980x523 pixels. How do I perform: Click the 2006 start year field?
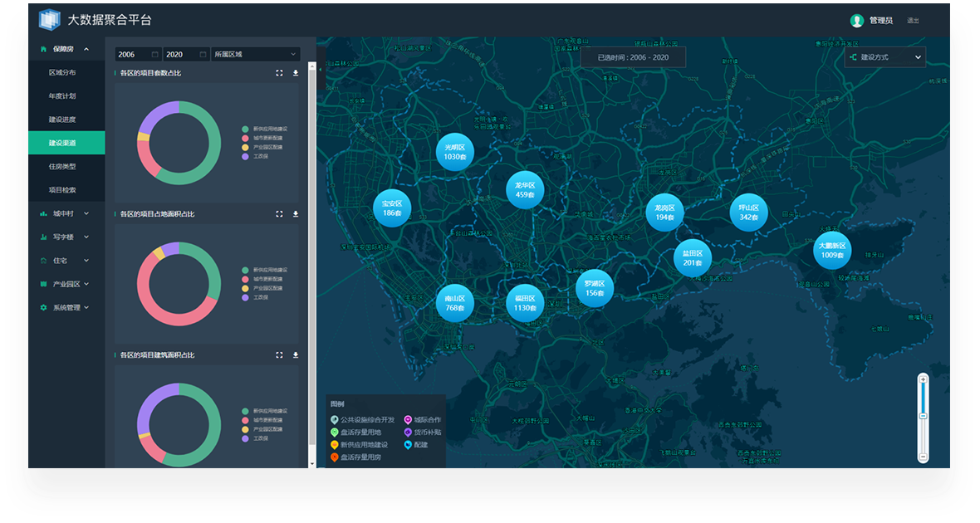pos(138,54)
